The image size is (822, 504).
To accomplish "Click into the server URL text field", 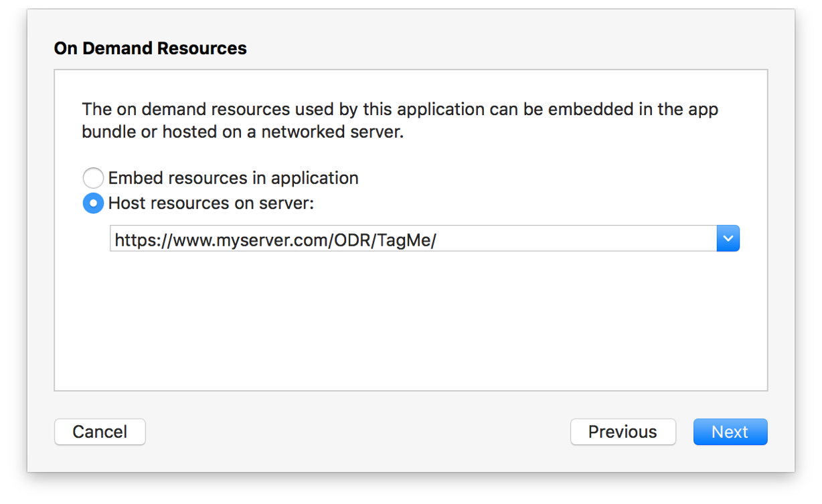I will [536, 239].
